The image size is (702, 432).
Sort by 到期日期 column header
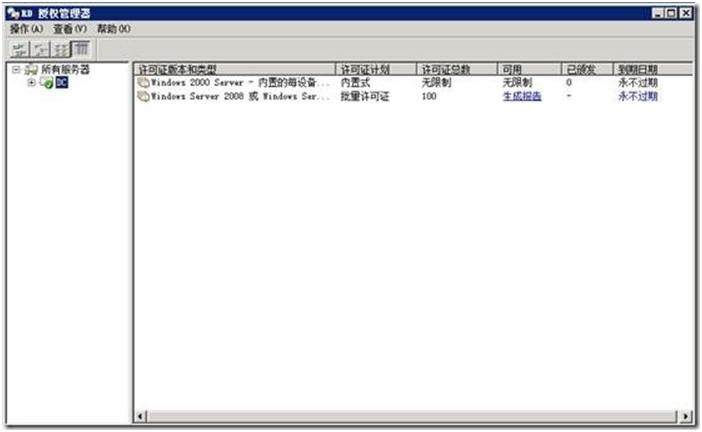[653, 69]
